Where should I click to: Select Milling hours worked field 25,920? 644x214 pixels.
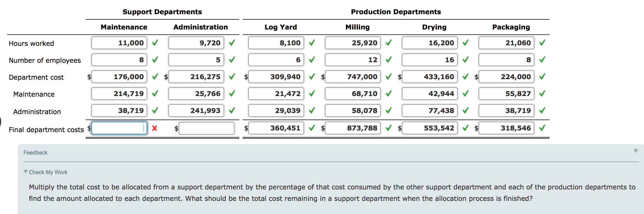click(x=353, y=43)
